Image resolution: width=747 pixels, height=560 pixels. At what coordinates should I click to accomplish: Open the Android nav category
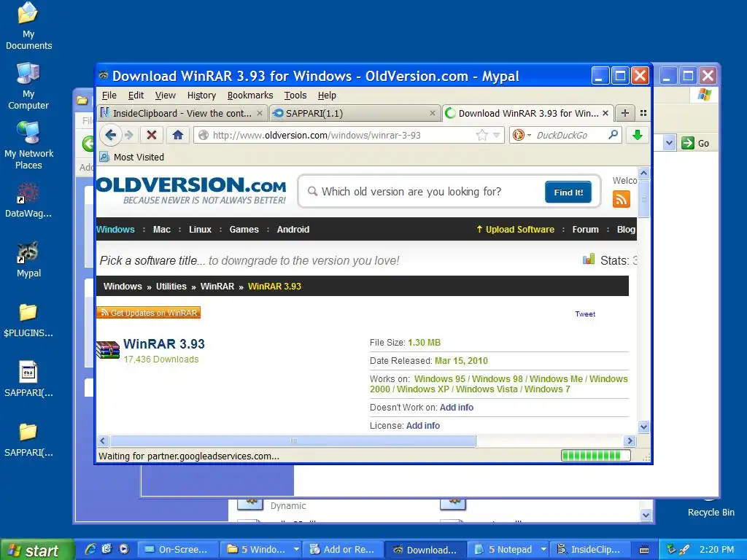pos(293,230)
